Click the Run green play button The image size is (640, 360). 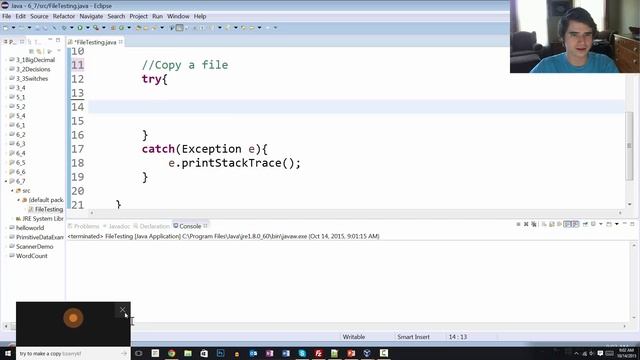pyautogui.click(x=80, y=28)
